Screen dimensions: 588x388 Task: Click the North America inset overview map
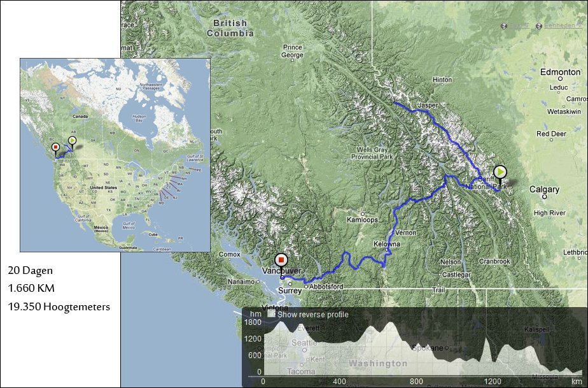coord(115,155)
